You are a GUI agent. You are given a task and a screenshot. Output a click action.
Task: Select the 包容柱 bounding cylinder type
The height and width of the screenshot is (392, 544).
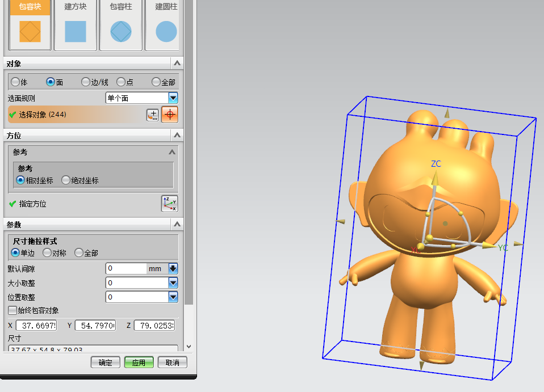[121, 25]
